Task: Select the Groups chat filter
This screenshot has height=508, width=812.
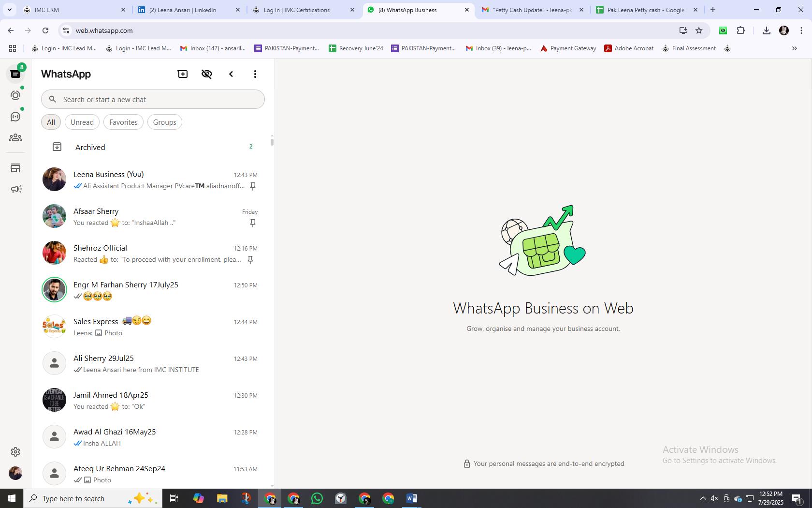Action: click(x=165, y=122)
